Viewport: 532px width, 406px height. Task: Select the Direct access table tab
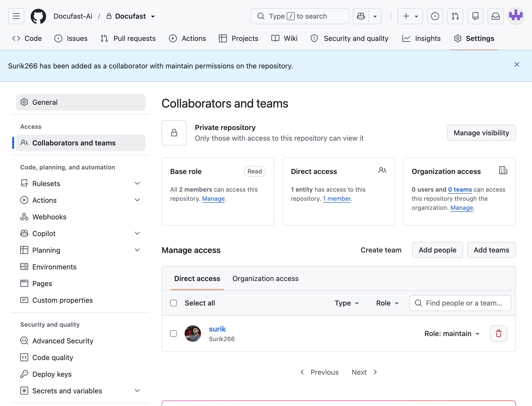click(x=197, y=278)
